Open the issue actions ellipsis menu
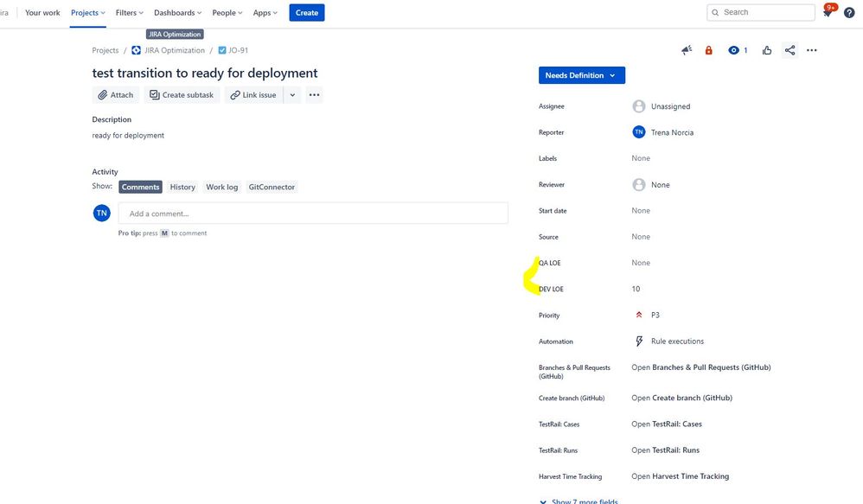 pyautogui.click(x=812, y=50)
